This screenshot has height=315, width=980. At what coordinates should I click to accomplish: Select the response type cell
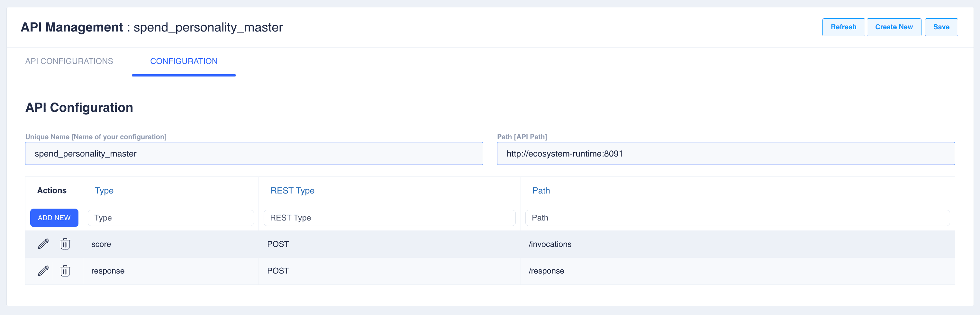[x=108, y=271]
